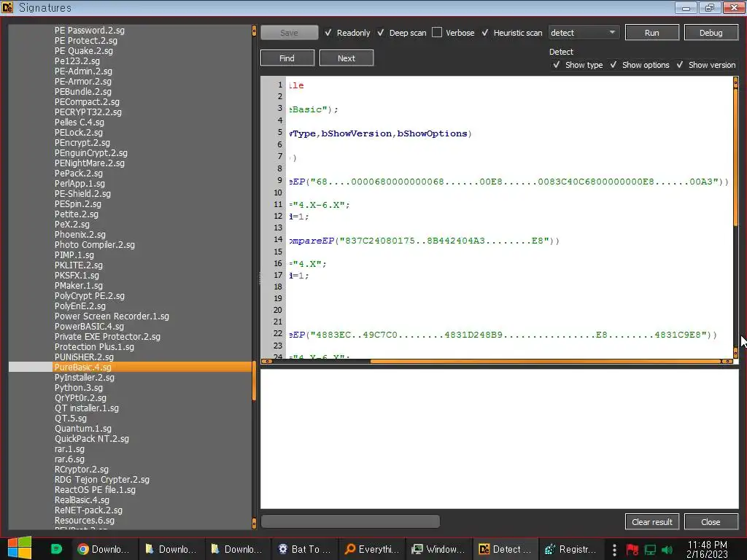Switch to Chrome Downloads taskbar item

click(104, 549)
